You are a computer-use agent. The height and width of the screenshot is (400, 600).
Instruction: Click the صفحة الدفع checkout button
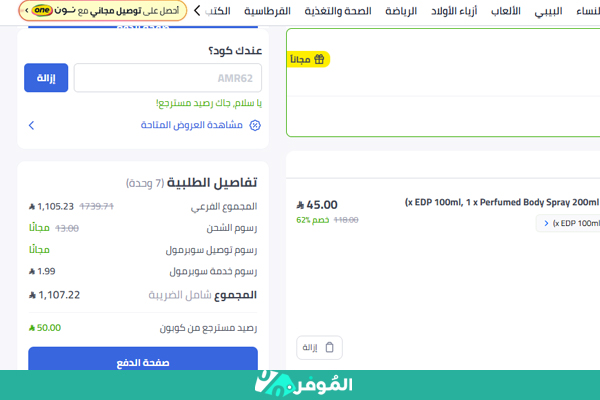tap(143, 359)
